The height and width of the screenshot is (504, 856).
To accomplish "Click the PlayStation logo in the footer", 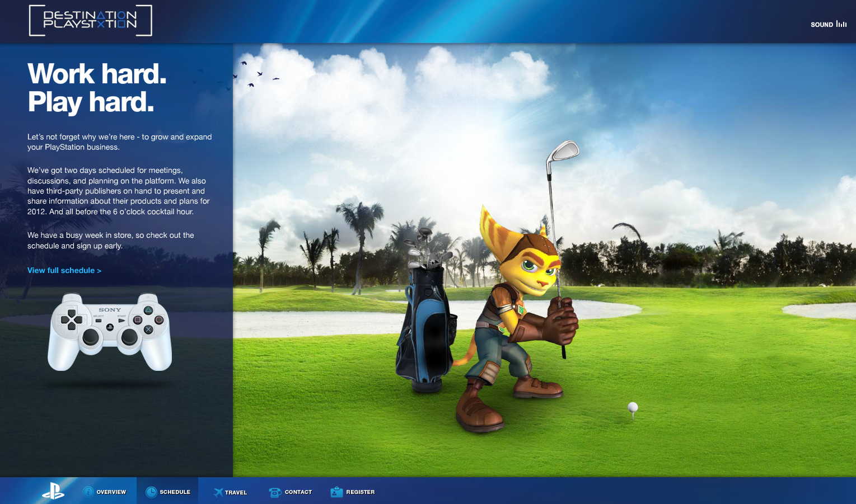I will [x=53, y=491].
